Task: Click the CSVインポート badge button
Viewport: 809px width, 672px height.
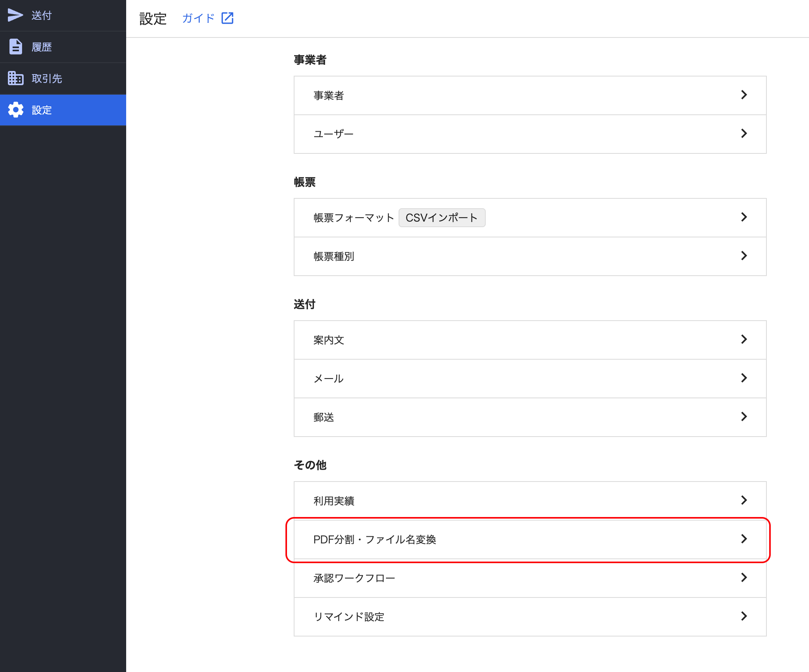Action: click(x=442, y=218)
